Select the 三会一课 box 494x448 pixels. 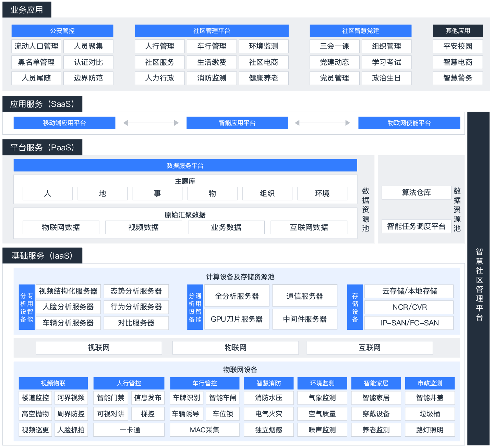click(x=335, y=46)
